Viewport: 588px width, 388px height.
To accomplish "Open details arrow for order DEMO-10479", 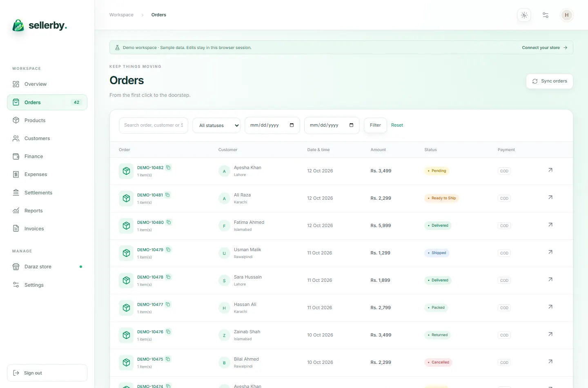I will pyautogui.click(x=550, y=252).
